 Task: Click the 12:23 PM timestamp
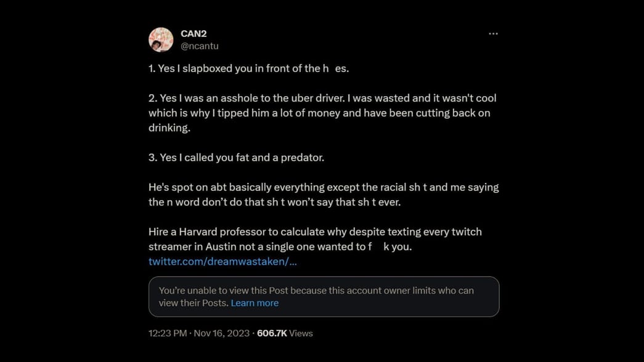tap(168, 333)
